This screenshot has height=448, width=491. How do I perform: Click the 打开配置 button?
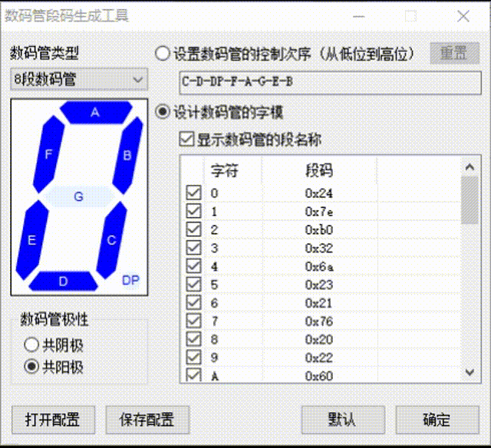coord(53,420)
